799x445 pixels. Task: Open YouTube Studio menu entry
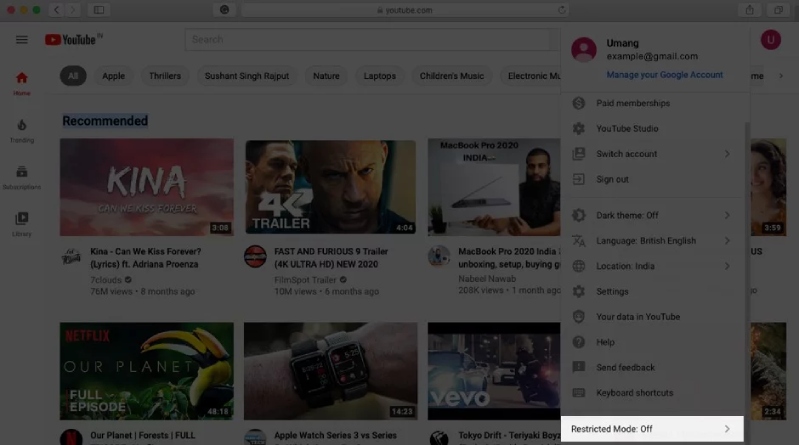[x=652, y=128]
